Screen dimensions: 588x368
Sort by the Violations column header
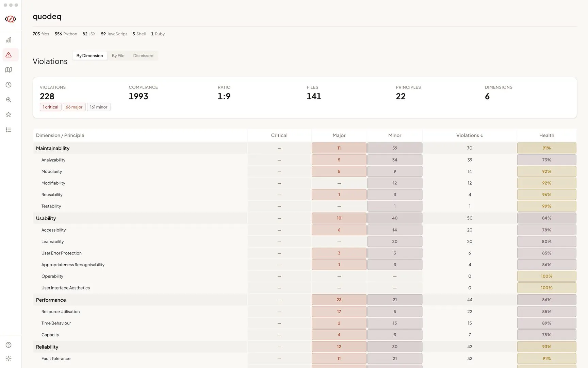click(x=469, y=135)
